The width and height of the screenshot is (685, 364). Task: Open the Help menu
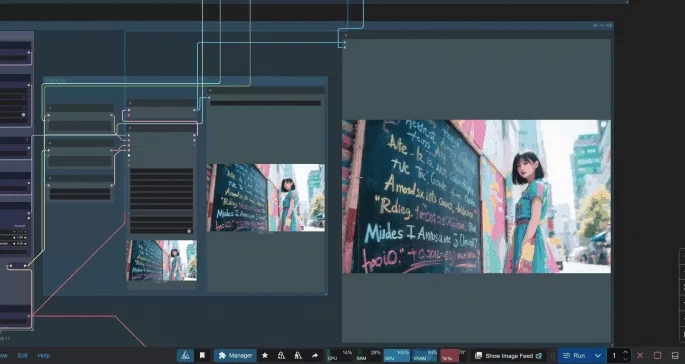[44, 356]
